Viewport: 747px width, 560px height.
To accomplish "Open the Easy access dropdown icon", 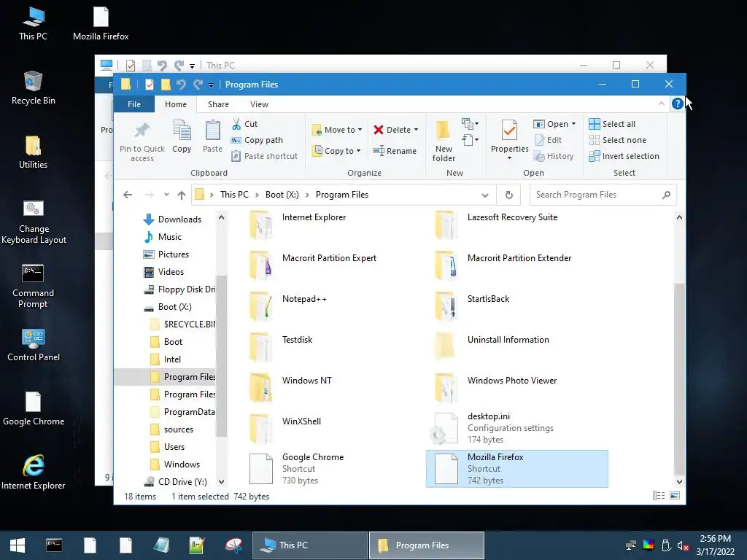I will tap(470, 140).
